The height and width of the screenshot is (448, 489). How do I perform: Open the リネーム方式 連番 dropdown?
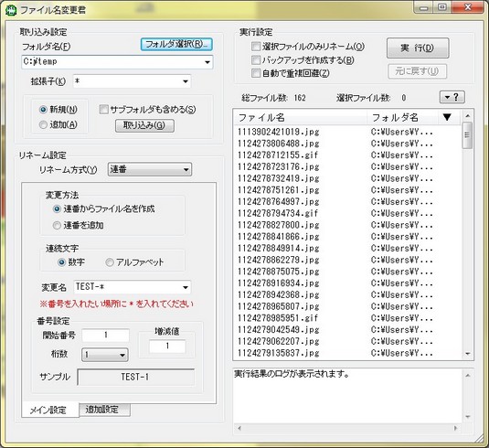coord(150,169)
